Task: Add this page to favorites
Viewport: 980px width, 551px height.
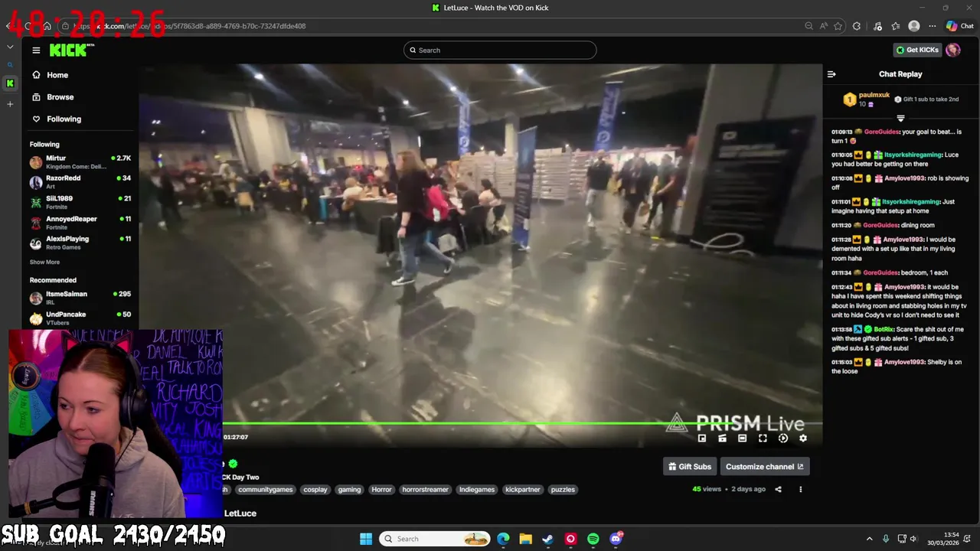Action: [838, 26]
